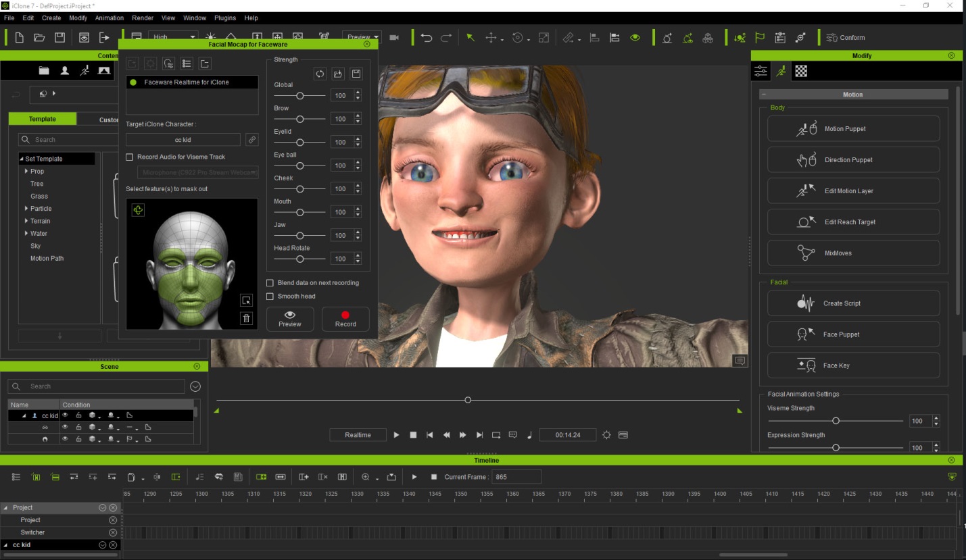The width and height of the screenshot is (966, 560).
Task: Click the link character chain icon
Action: click(251, 140)
